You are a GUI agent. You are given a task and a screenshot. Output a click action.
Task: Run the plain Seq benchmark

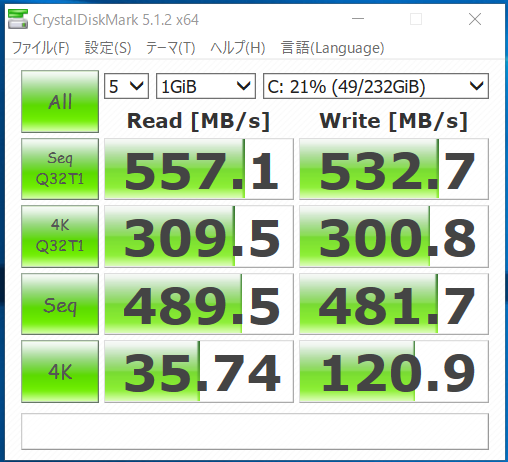click(60, 304)
